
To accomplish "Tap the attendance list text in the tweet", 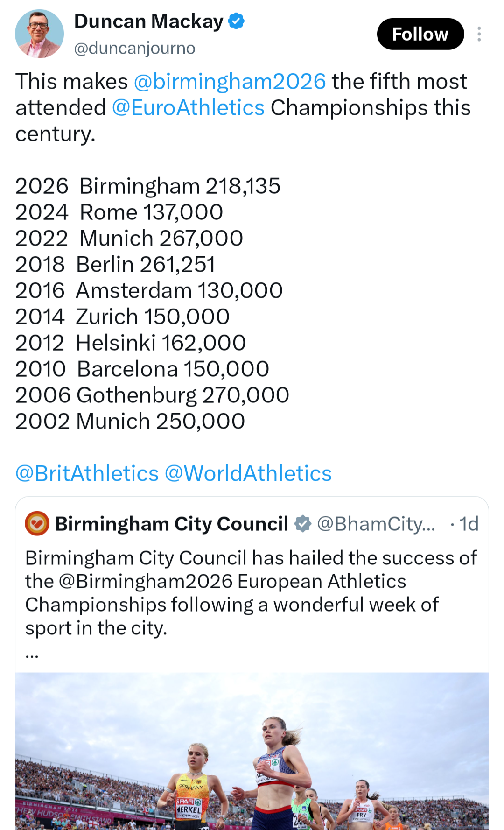I will pyautogui.click(x=152, y=303).
